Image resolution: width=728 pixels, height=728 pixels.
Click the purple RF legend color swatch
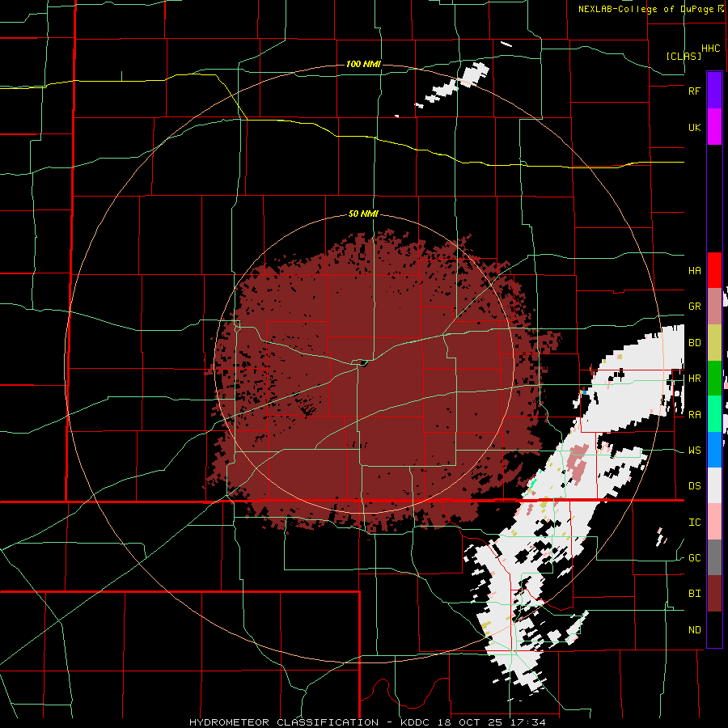[714, 91]
